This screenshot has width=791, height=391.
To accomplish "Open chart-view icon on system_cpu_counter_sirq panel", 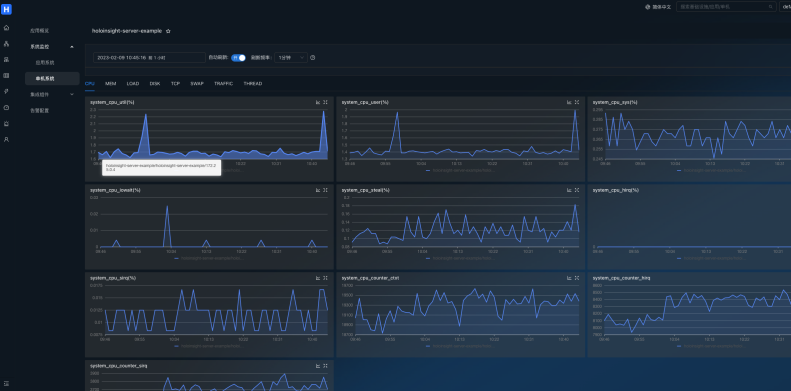I will (x=318, y=366).
